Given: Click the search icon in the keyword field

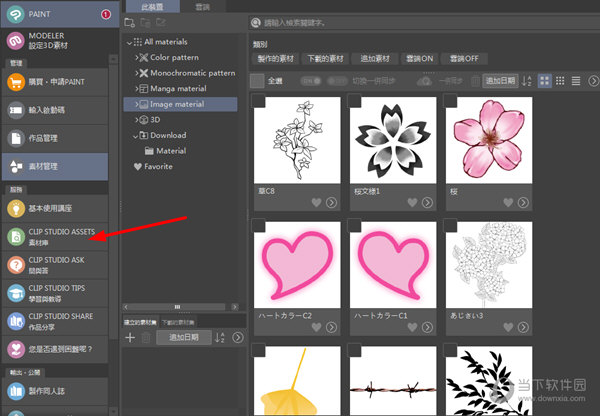Looking at the screenshot, I should pos(256,23).
